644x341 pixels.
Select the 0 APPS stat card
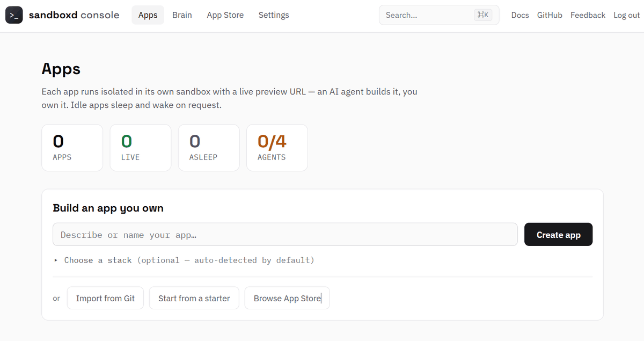point(72,148)
